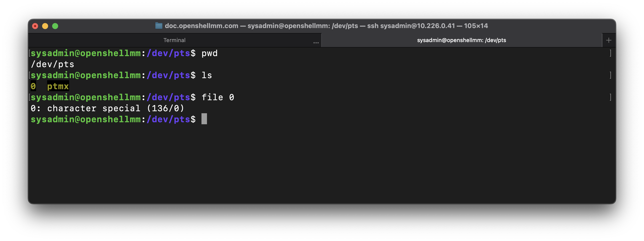
Task: Click the "ls" command text
Action: point(207,75)
